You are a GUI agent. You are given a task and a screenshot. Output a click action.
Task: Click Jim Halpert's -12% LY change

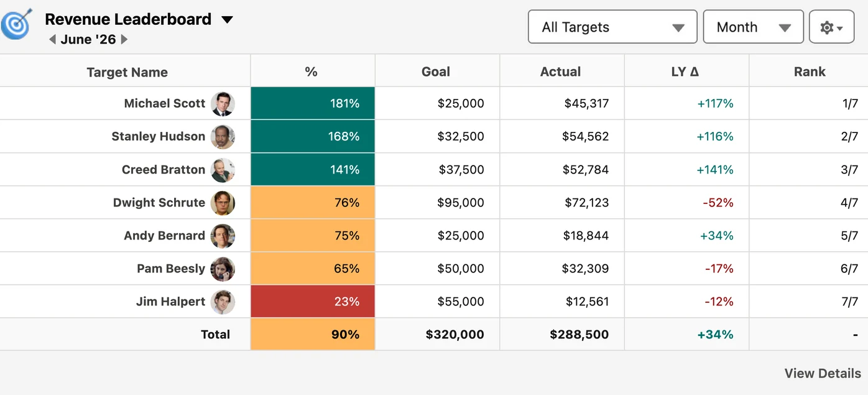(719, 301)
